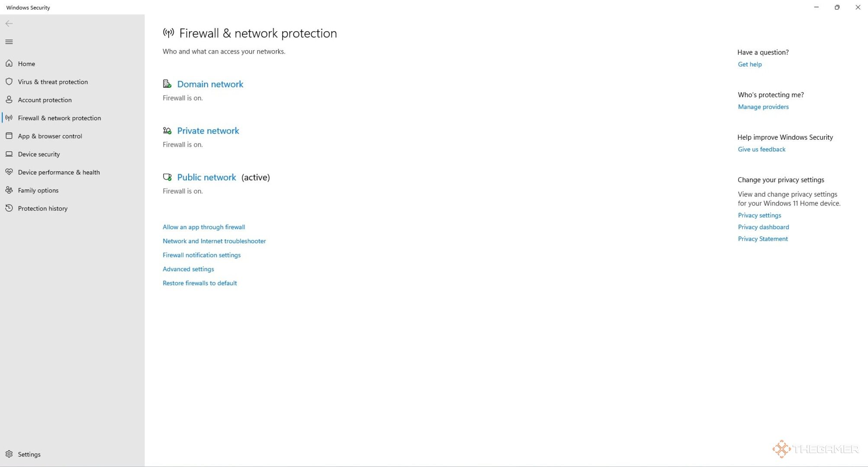The height and width of the screenshot is (467, 868).
Task: Open Windows Security Settings
Action: 29,454
